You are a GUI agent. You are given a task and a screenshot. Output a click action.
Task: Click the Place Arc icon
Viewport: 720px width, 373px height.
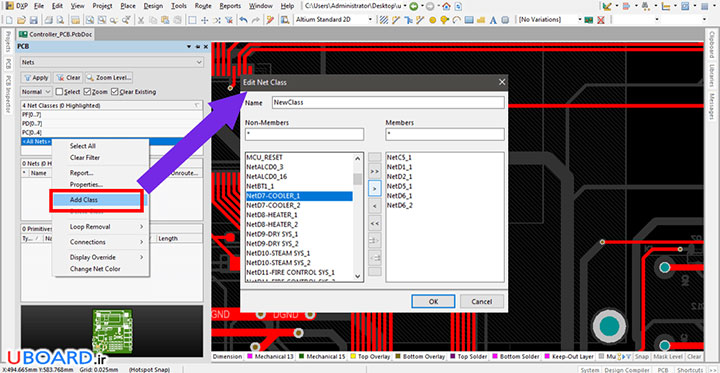[x=456, y=20]
